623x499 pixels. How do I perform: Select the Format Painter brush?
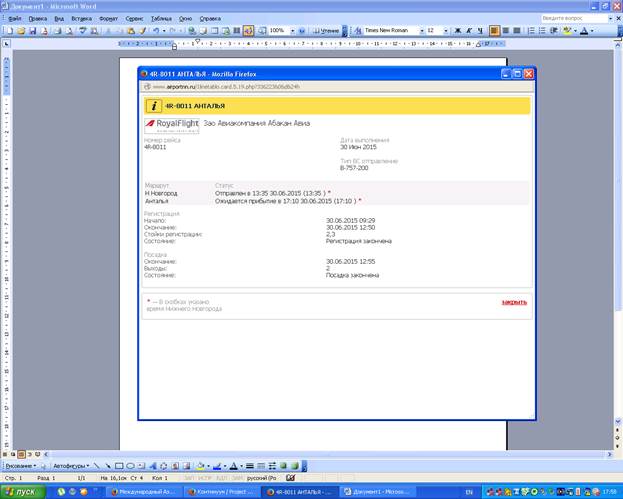(x=142, y=31)
